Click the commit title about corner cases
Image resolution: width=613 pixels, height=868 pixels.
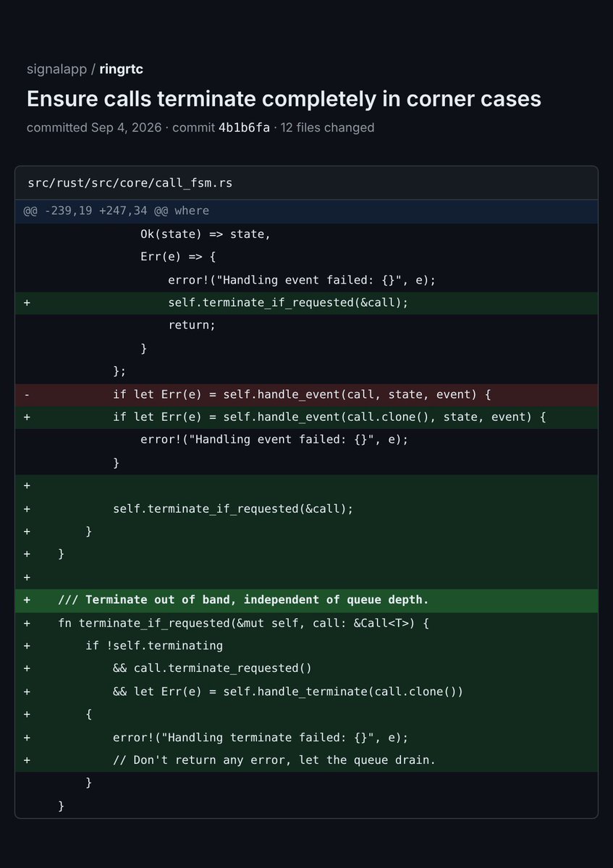pos(284,99)
